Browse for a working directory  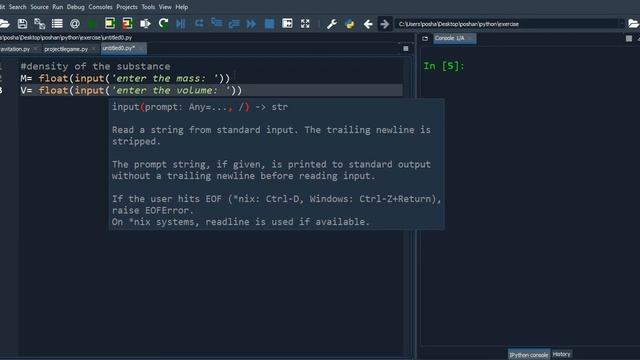coord(633,24)
